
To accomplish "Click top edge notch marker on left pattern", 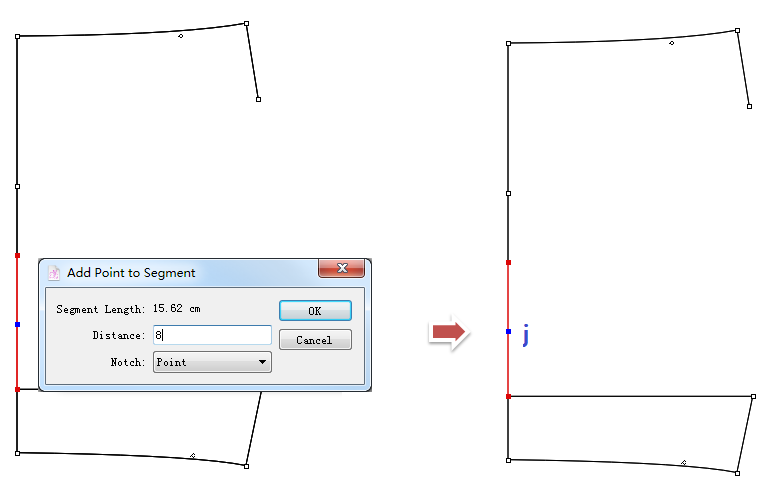I will point(181,36).
